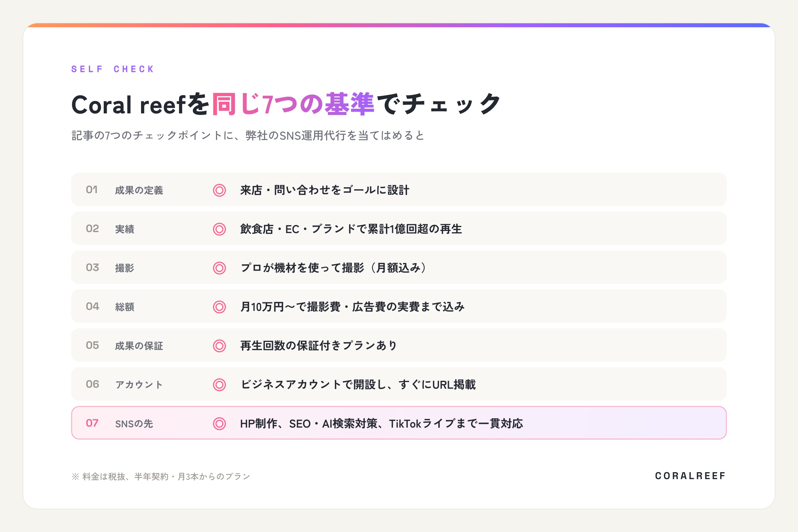This screenshot has width=798, height=532.
Task: Click the headline Coral reefを同じ7つの基準でチェック
Action: (x=286, y=104)
